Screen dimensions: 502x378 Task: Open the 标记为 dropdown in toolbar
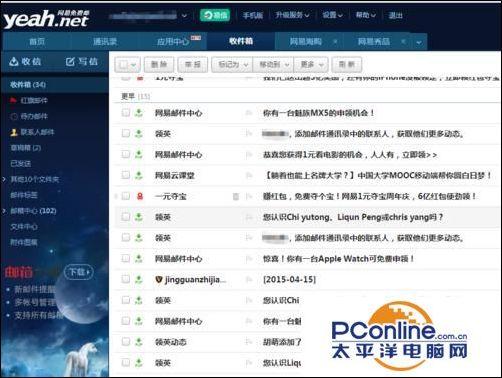point(233,65)
